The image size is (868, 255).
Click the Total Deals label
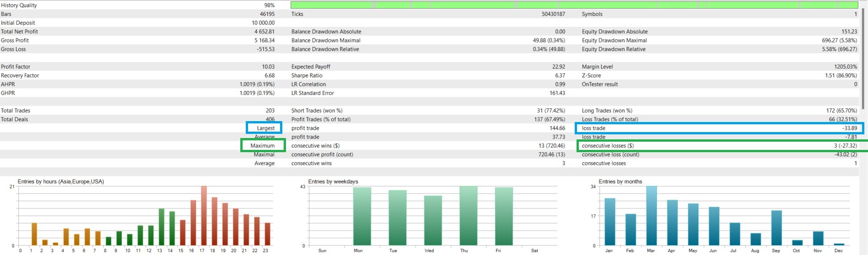click(14, 119)
